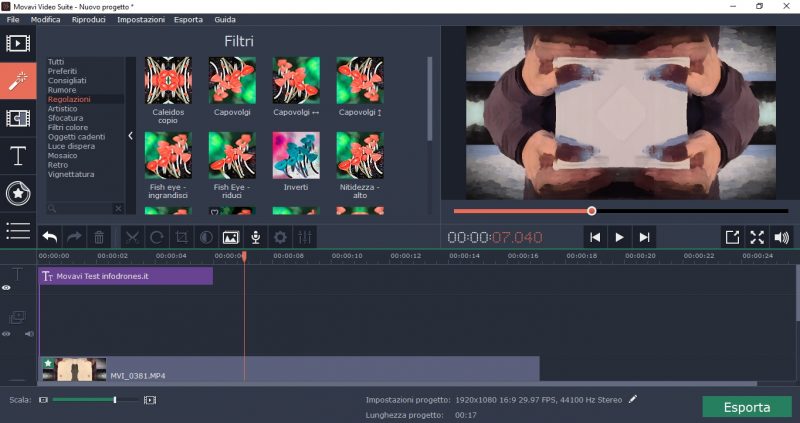Select the Oggetti cadenti category
This screenshot has height=423, width=800.
[x=77, y=137]
